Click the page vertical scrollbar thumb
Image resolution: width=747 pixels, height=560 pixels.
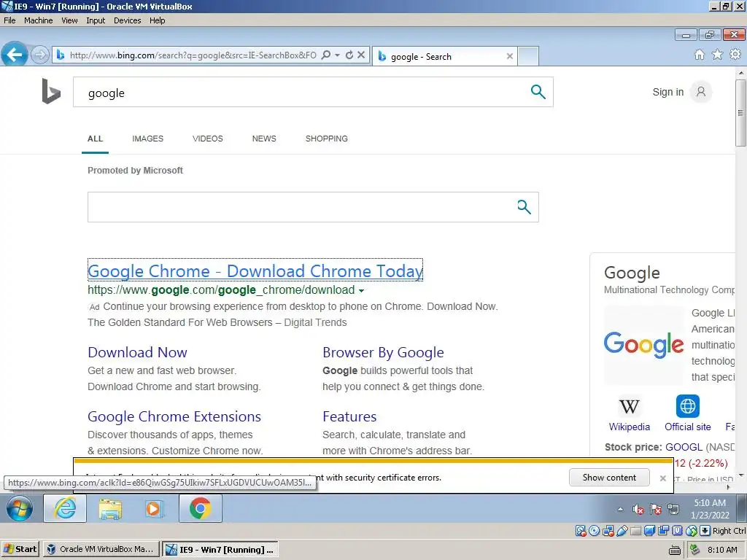pyautogui.click(x=740, y=113)
